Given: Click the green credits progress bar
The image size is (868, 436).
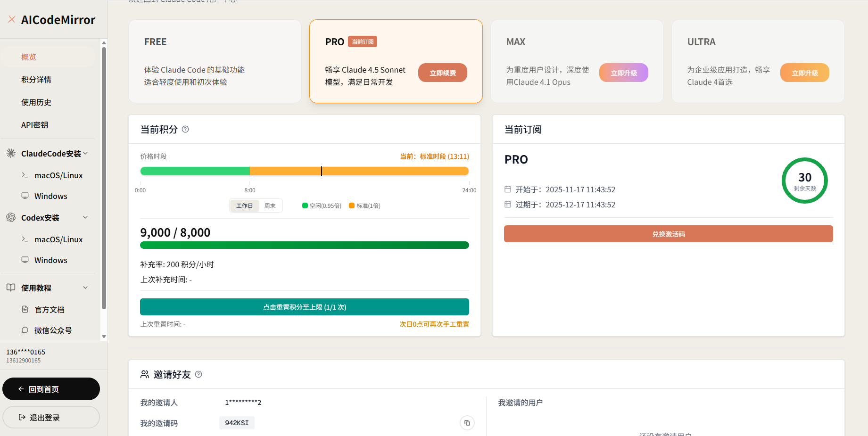Looking at the screenshot, I should click(x=305, y=245).
